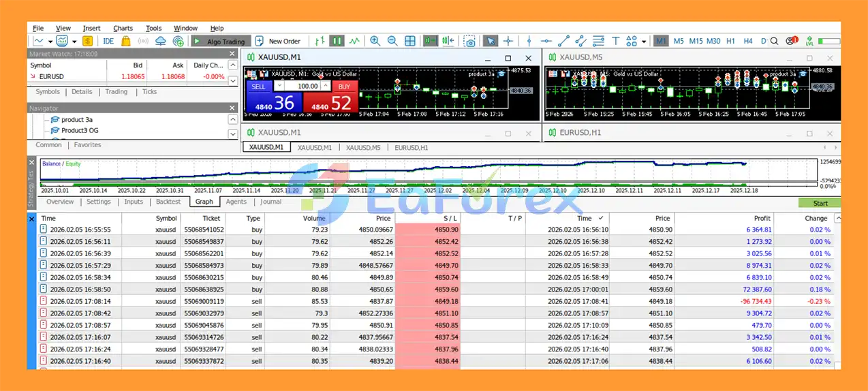
Task: Open the File menu
Action: coord(38,28)
